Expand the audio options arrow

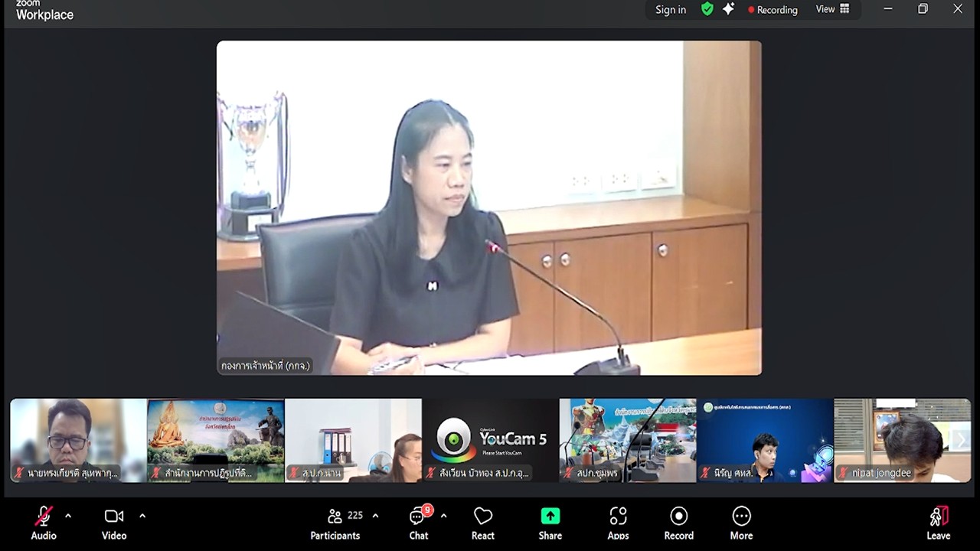pos(68,516)
